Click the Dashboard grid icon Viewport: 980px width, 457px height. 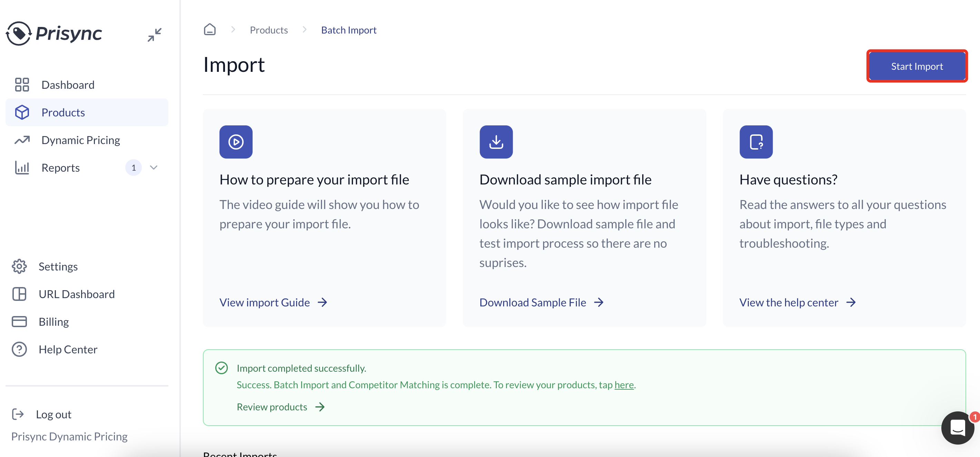[x=22, y=85]
